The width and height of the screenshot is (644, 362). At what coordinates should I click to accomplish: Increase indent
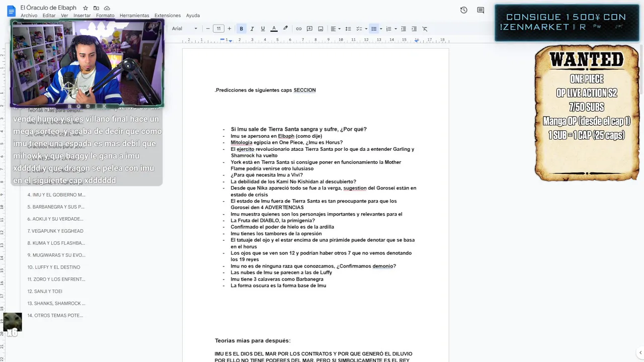[414, 29]
